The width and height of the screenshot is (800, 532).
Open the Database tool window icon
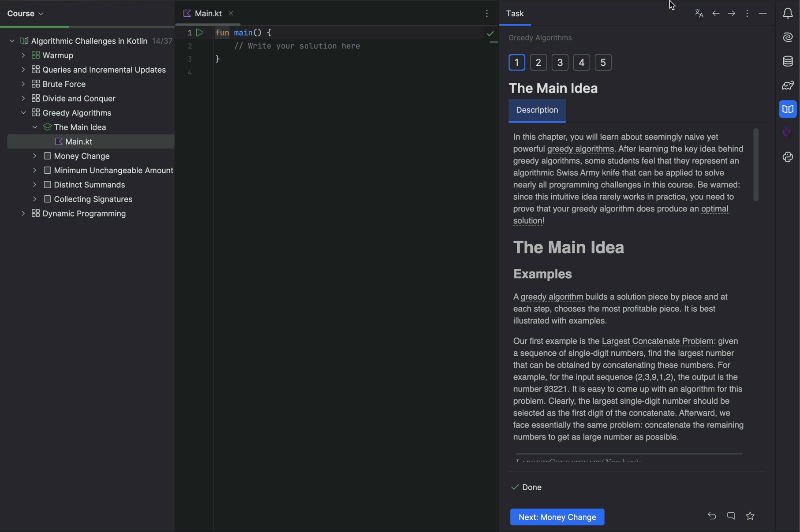tap(788, 61)
